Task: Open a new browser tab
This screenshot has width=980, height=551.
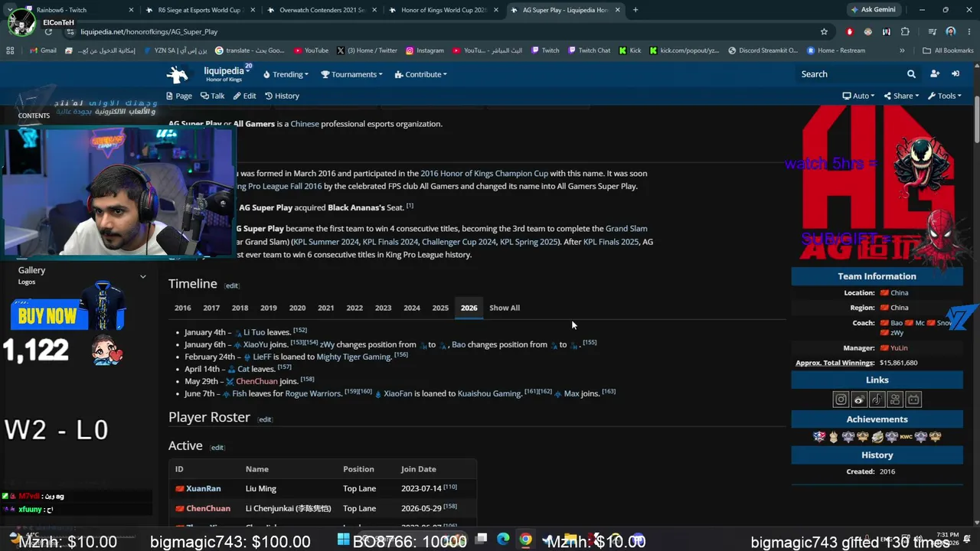Action: (635, 10)
